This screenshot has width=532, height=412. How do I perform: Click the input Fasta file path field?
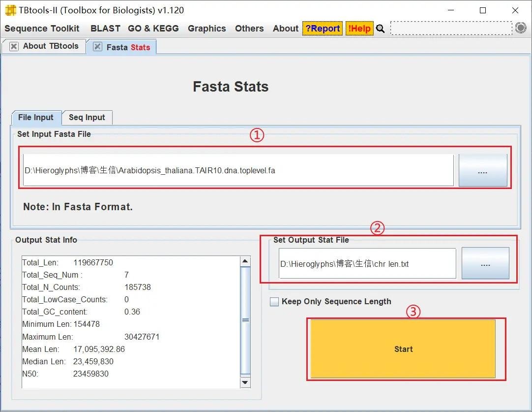[238, 170]
